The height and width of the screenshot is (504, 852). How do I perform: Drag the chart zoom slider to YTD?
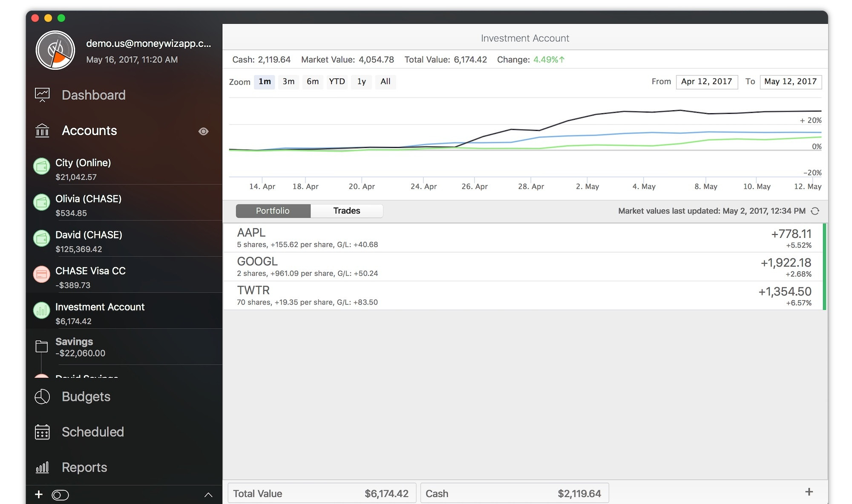[x=337, y=81]
